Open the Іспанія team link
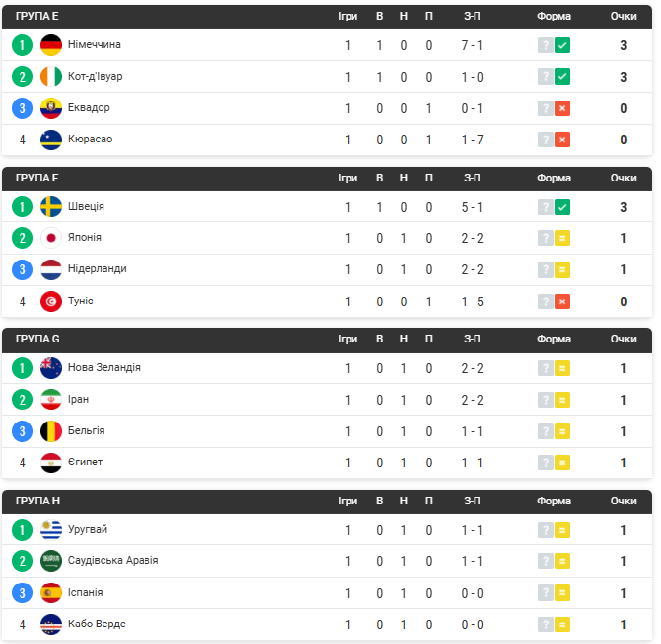 pyautogui.click(x=86, y=592)
